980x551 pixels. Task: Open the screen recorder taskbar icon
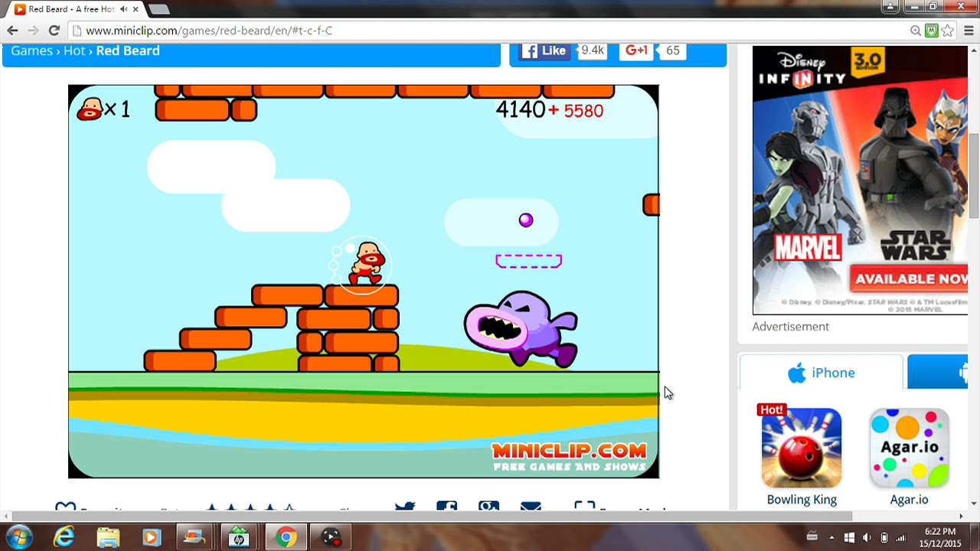click(331, 537)
